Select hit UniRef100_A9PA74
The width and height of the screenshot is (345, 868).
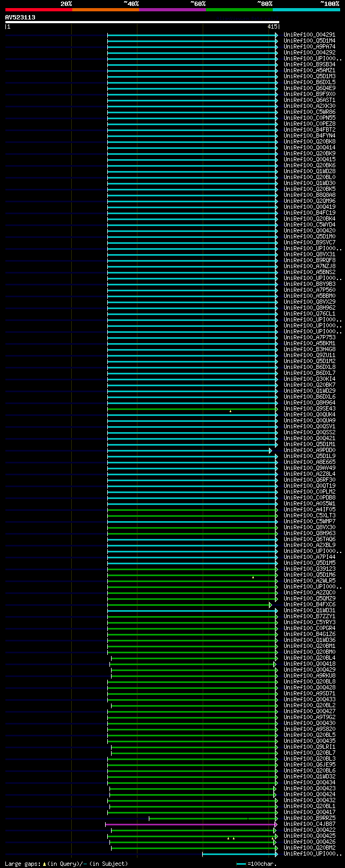click(309, 46)
